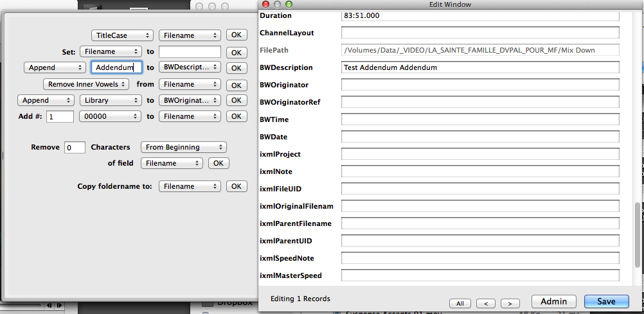Image resolution: width=644 pixels, height=314 pixels.
Task: Open the TitleCase dropdown menu
Action: tap(121, 35)
